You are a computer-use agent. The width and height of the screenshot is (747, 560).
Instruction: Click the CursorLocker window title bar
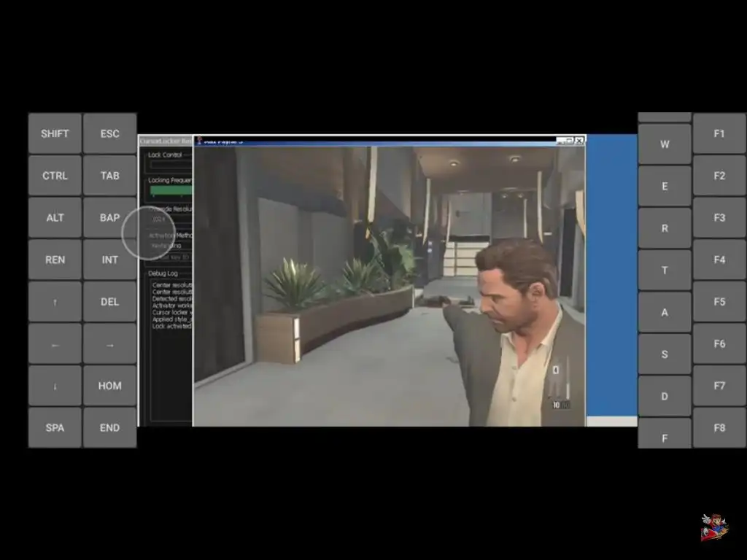click(x=166, y=141)
